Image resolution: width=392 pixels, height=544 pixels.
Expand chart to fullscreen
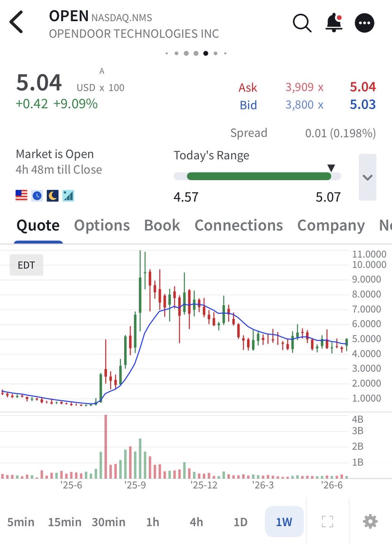tap(328, 522)
